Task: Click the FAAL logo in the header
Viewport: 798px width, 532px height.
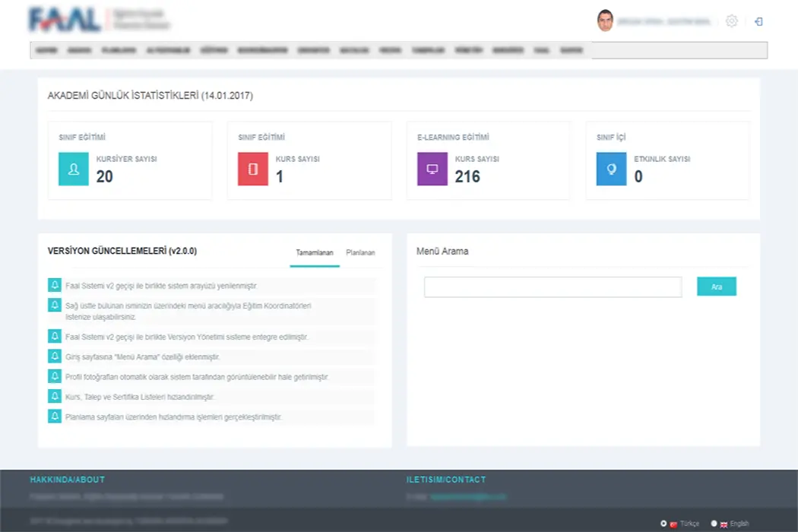Action: (x=65, y=21)
